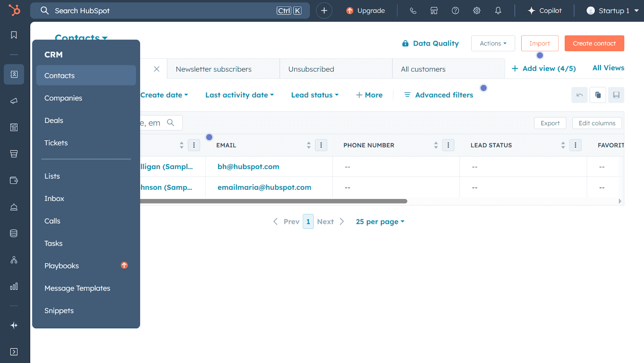Screen dimensions: 644x363
Task: Click the help question mark icon
Action: coord(455,11)
